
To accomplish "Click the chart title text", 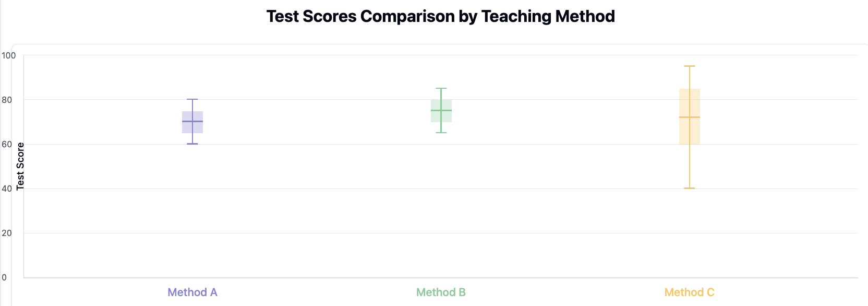I will (x=441, y=16).
